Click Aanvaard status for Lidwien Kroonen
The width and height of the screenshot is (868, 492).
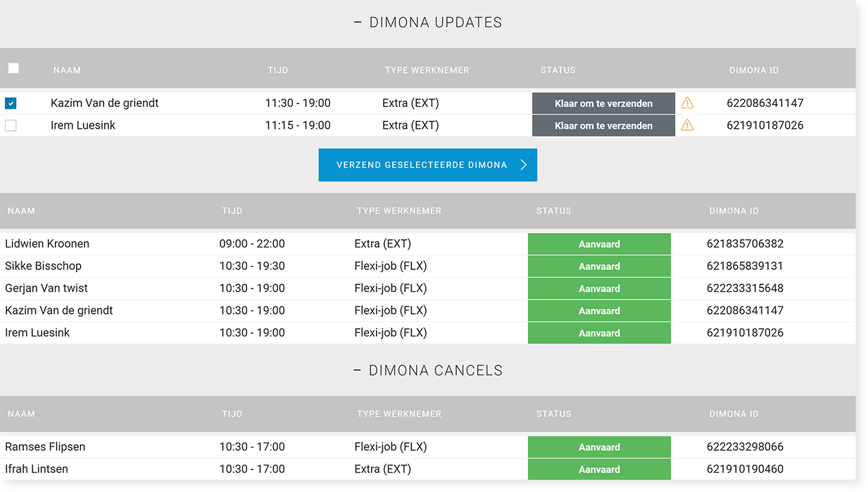pyautogui.click(x=599, y=244)
